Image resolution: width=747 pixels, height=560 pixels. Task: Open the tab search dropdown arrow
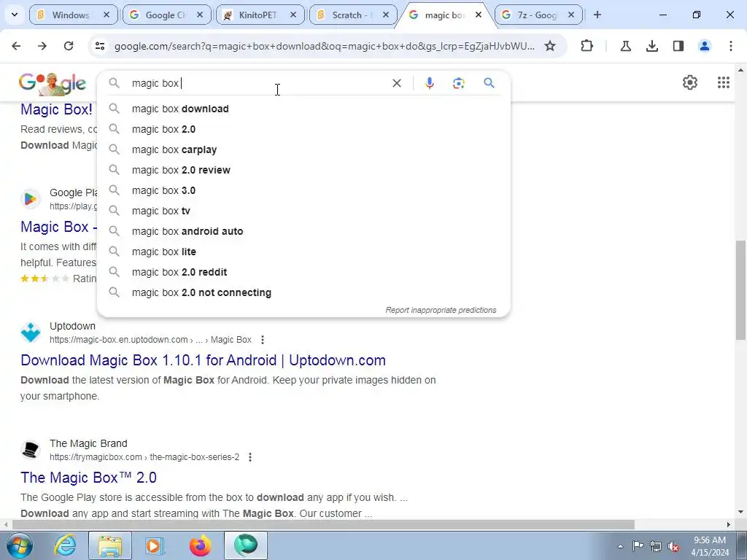pyautogui.click(x=15, y=15)
